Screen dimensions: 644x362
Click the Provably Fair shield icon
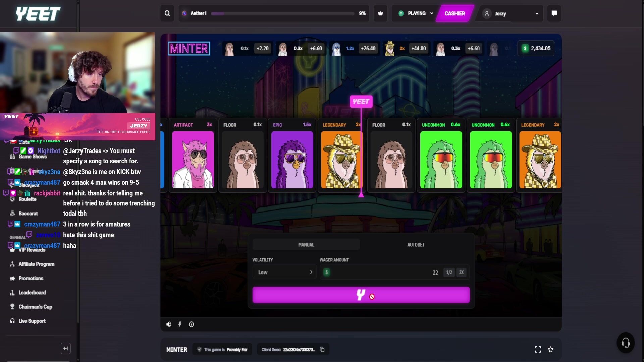click(x=199, y=349)
